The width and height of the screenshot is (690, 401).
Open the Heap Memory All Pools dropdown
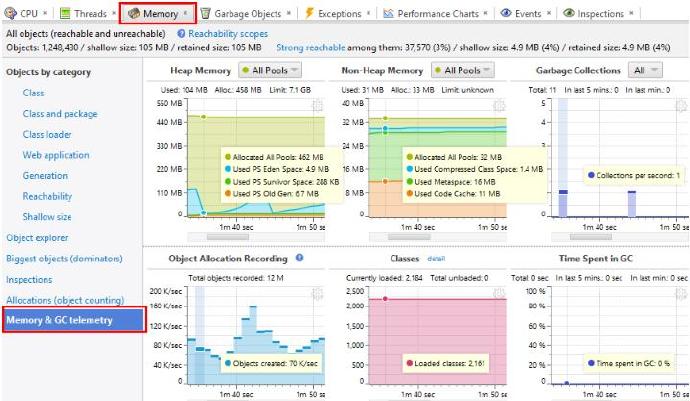pos(270,70)
